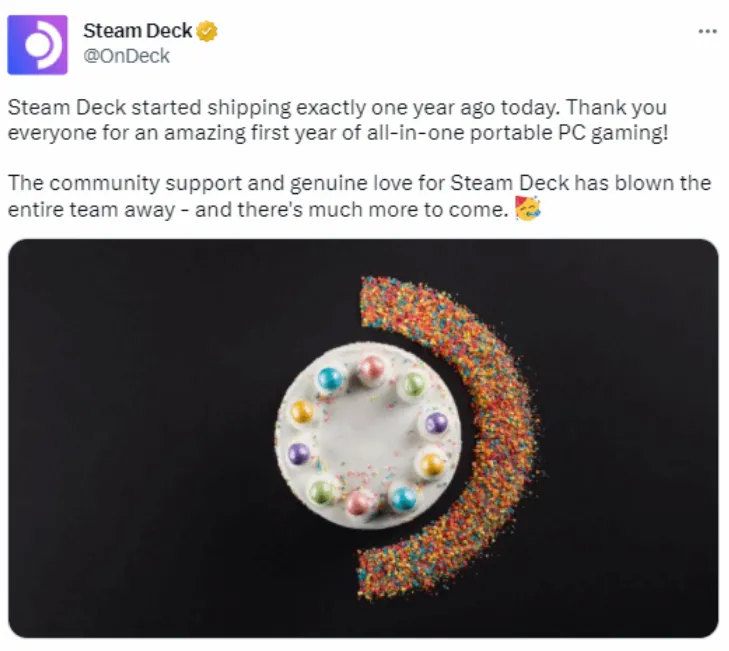Click the white frosted cake center

[369, 436]
